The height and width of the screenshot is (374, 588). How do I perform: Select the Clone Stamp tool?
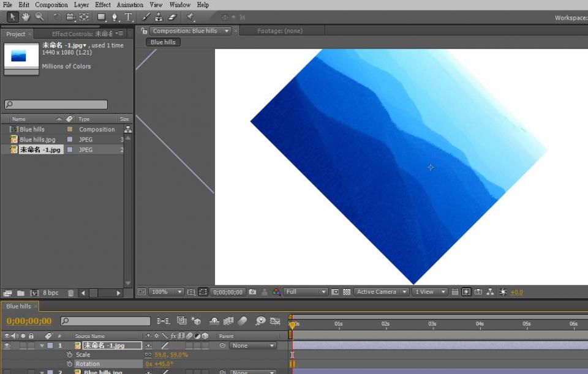pos(159,17)
